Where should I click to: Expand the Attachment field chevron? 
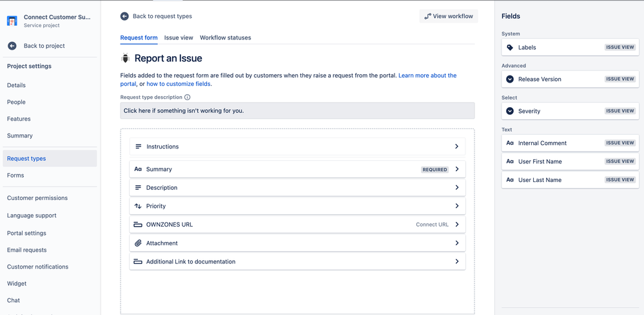456,243
